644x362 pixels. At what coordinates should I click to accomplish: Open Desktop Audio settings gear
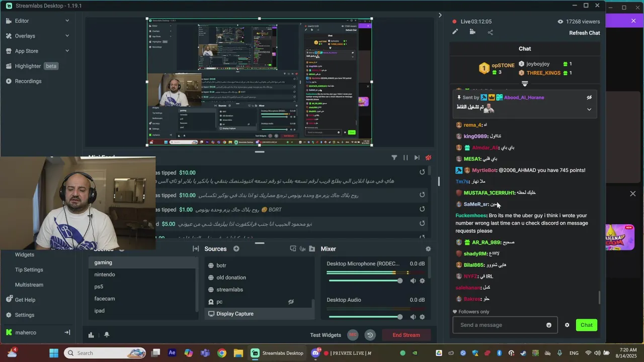422,317
